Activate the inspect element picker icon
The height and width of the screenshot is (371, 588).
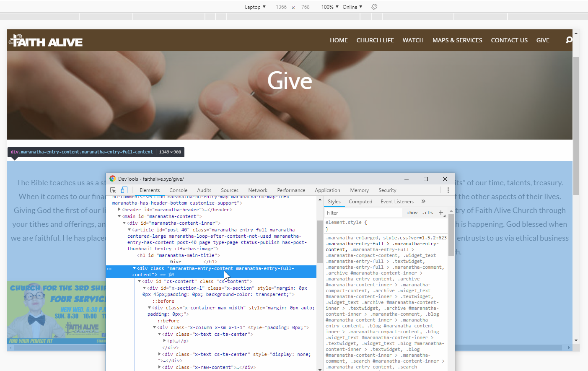[x=113, y=190]
